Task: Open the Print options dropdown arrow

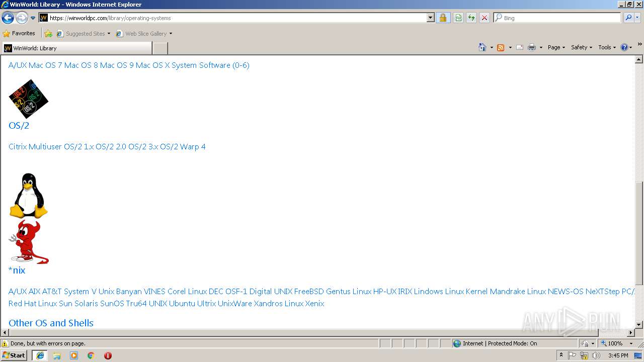Action: 541,47
